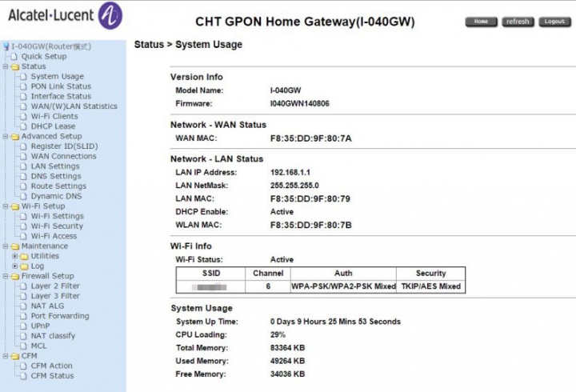Click the CPU Loading 29% value
The width and height of the screenshot is (576, 392).
[278, 334]
